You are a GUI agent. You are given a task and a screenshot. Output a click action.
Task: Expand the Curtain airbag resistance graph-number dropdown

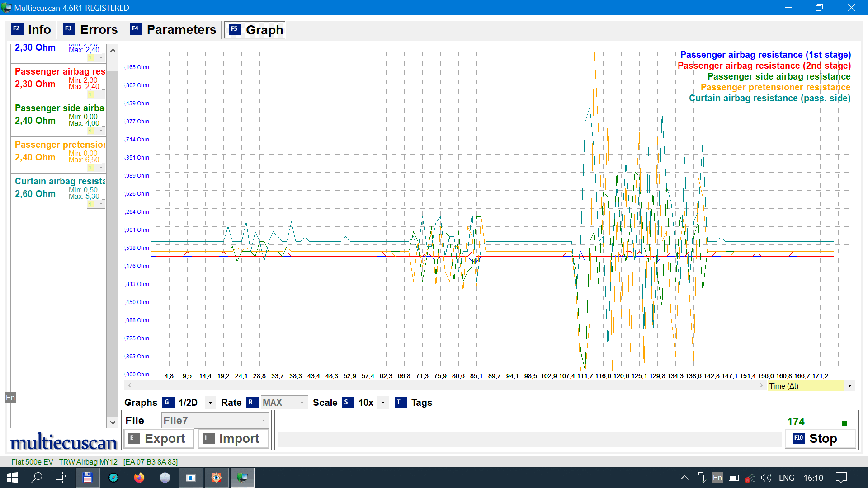click(x=101, y=204)
